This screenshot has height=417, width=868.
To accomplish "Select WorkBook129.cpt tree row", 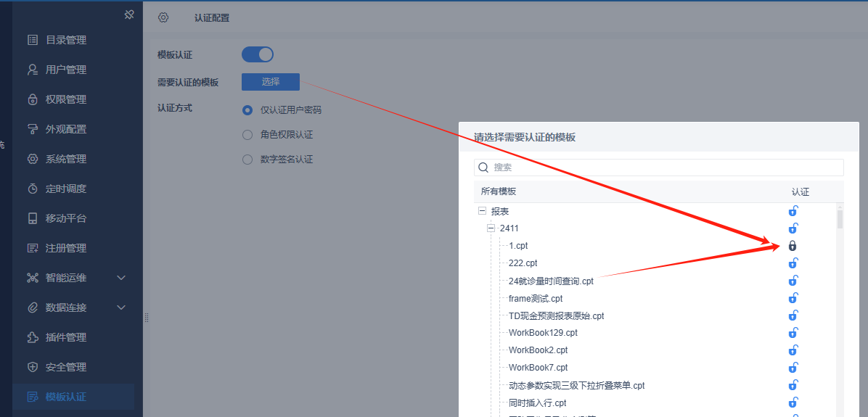I will [x=543, y=333].
